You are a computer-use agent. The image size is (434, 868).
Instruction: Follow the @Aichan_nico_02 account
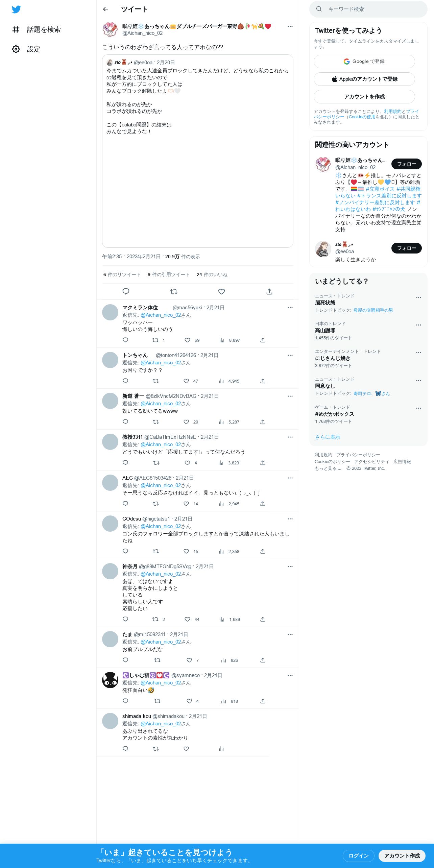click(406, 164)
